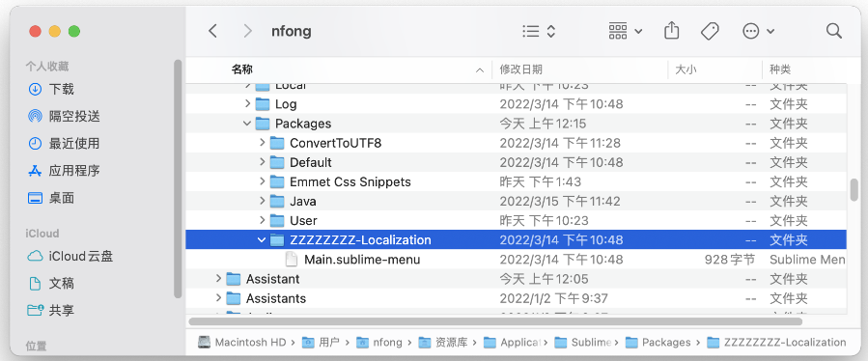
Task: Click nfong in the path bar
Action: (379, 342)
